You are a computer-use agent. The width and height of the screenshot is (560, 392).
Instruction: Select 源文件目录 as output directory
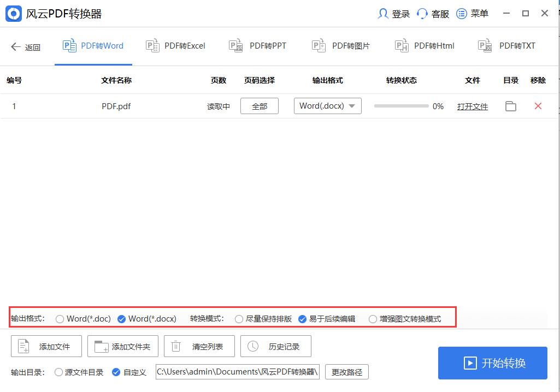pos(58,372)
